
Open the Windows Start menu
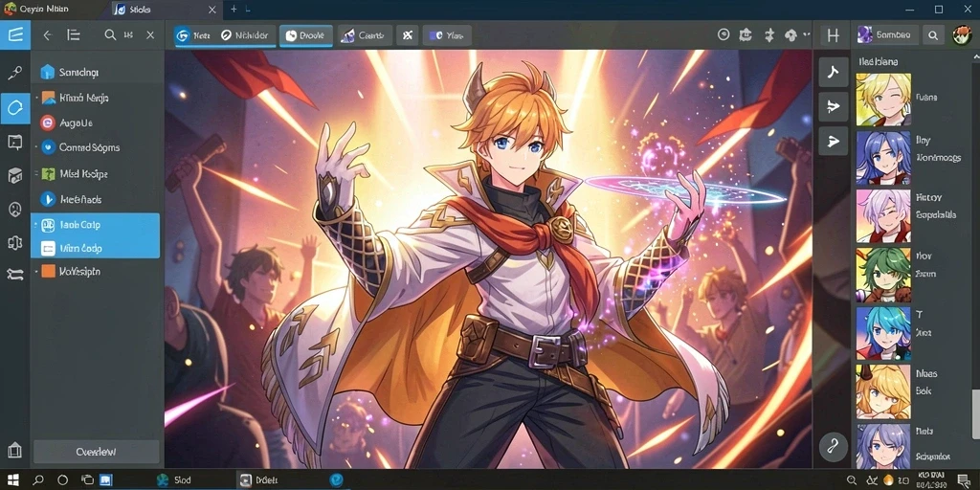click(x=12, y=480)
